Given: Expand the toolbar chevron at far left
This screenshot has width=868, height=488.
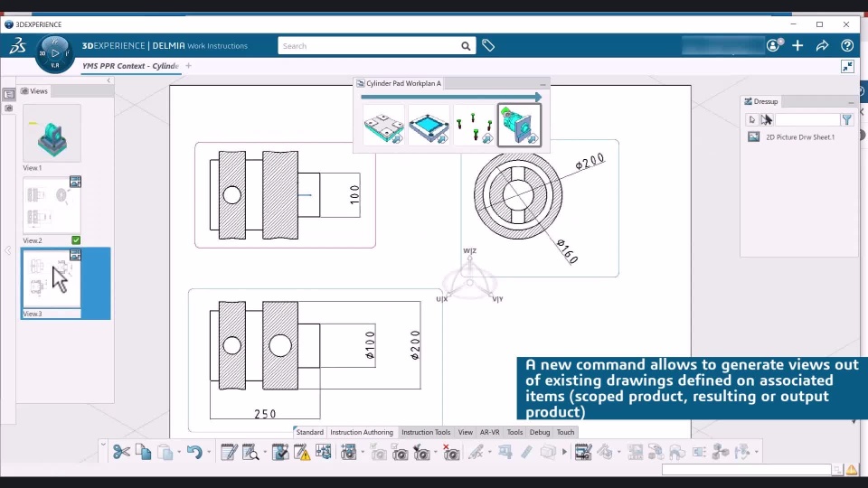Looking at the screenshot, I should [x=103, y=444].
